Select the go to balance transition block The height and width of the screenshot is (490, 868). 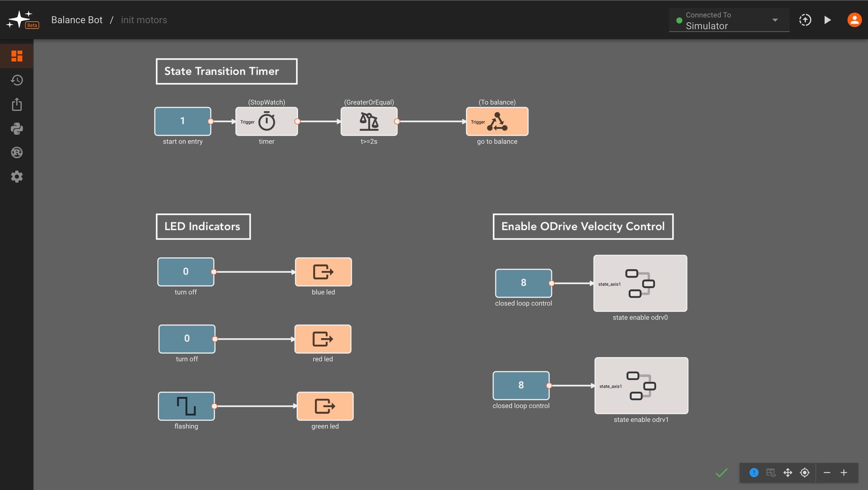tap(497, 122)
